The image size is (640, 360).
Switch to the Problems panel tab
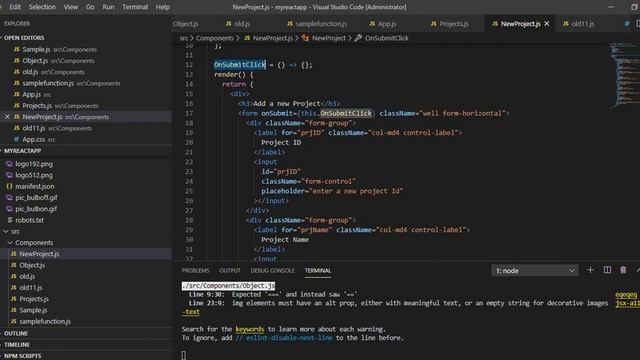196,271
